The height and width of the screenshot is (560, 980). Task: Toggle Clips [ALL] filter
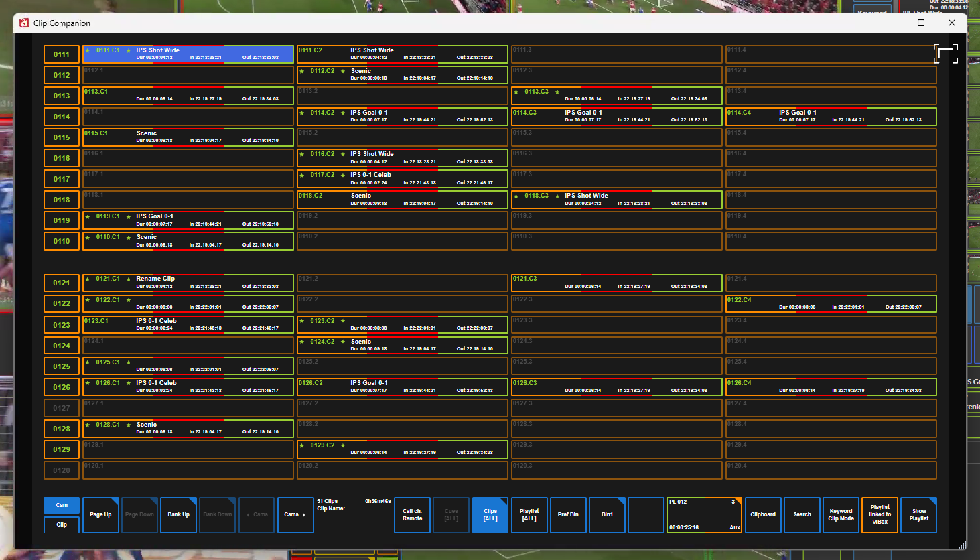click(x=490, y=515)
